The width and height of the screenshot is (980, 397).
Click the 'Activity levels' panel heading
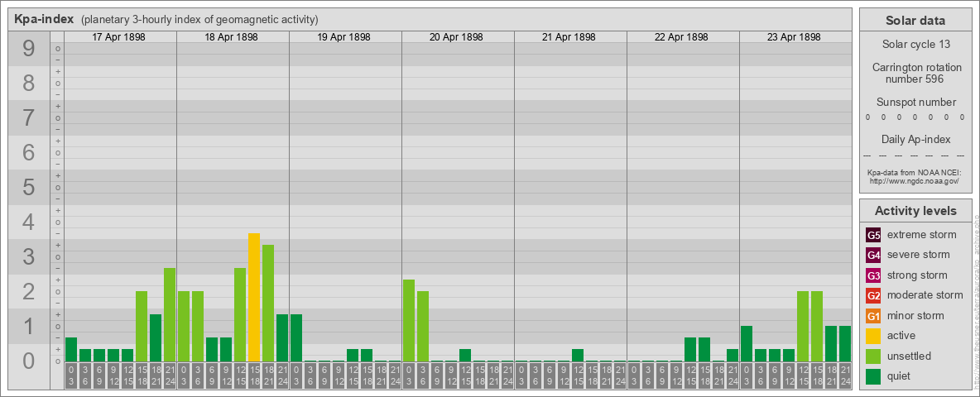[x=915, y=211]
